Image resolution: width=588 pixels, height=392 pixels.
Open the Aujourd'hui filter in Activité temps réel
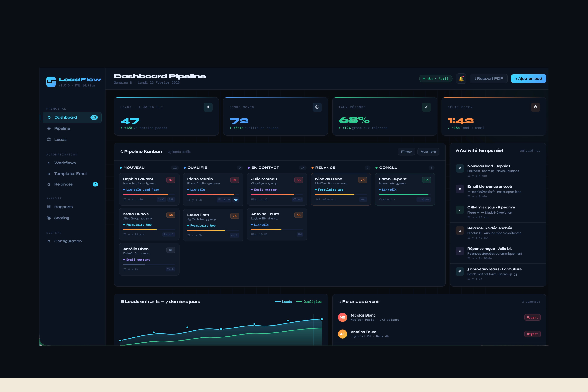[530, 150]
